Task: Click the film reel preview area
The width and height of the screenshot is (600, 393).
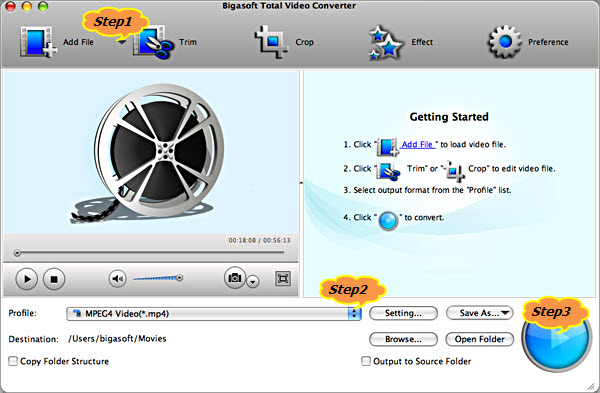Action: click(151, 153)
